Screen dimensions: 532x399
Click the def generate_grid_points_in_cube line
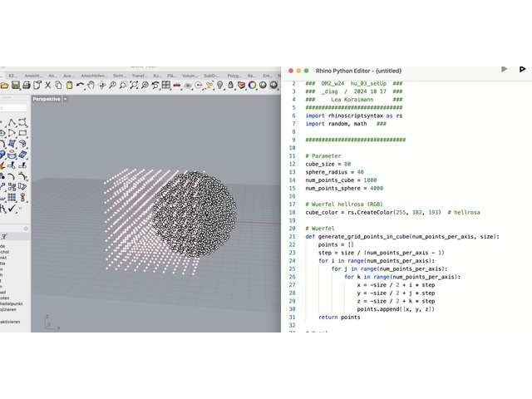point(402,236)
